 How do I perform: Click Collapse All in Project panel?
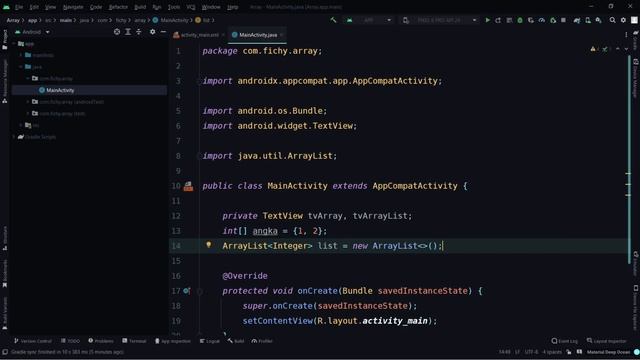pyautogui.click(x=139, y=31)
